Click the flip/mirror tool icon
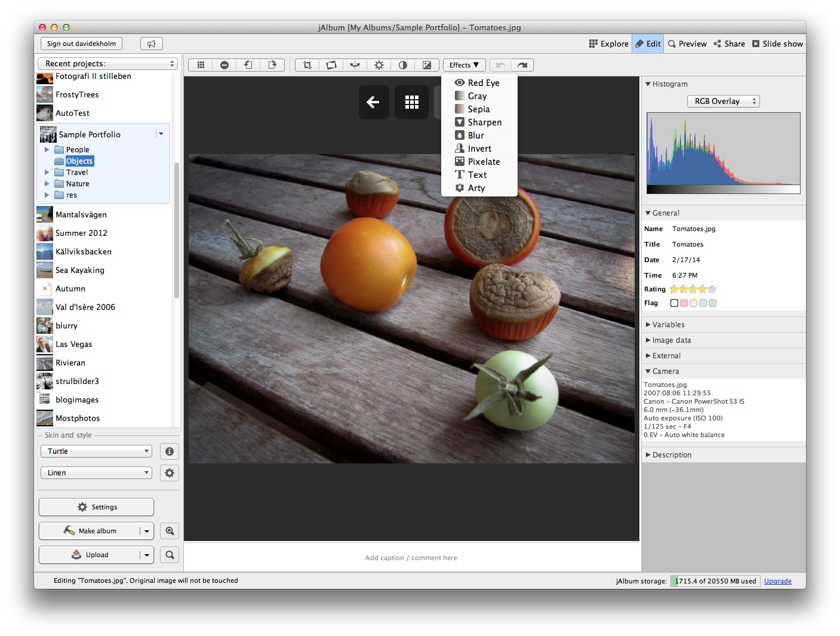Viewport: 840px width, 636px height. coord(355,65)
